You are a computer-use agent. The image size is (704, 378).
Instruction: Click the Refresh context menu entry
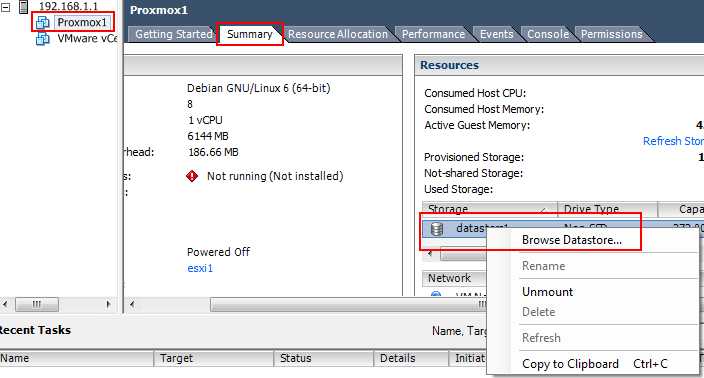coord(541,338)
